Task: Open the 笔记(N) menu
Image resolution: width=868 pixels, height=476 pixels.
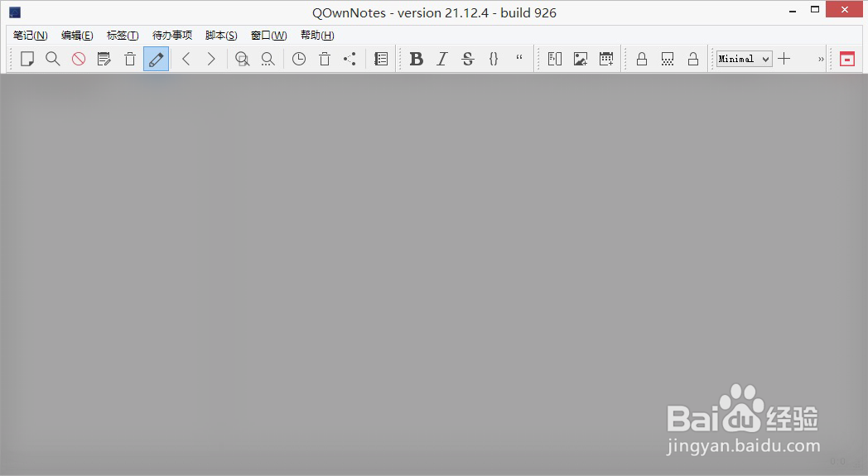Action: [x=31, y=36]
